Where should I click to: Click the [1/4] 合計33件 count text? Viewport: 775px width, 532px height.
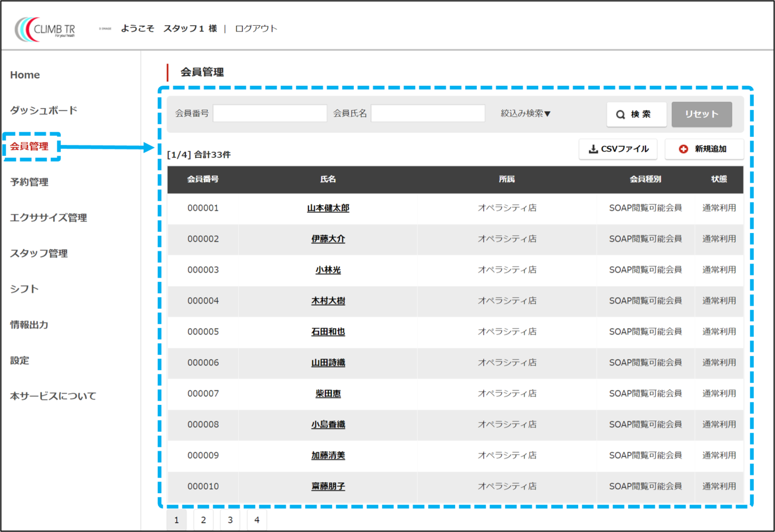tap(199, 155)
